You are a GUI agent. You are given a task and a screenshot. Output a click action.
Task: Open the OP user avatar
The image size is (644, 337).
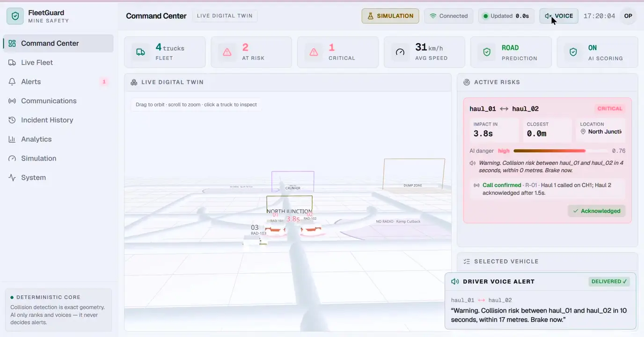click(x=628, y=16)
